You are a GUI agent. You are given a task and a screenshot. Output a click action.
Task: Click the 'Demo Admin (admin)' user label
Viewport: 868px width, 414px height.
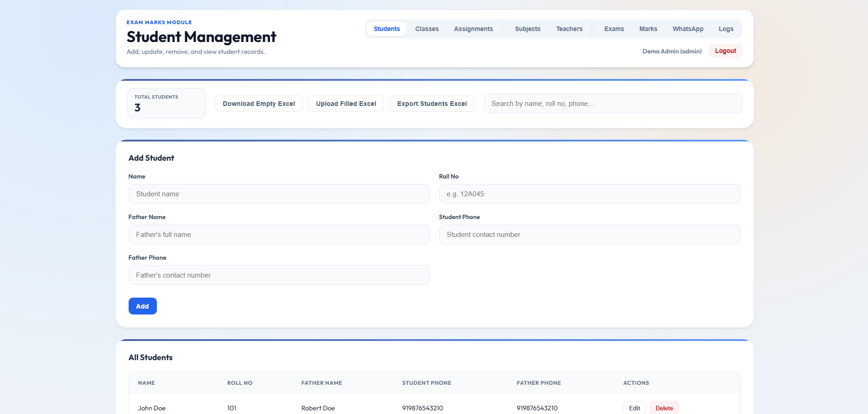(672, 51)
